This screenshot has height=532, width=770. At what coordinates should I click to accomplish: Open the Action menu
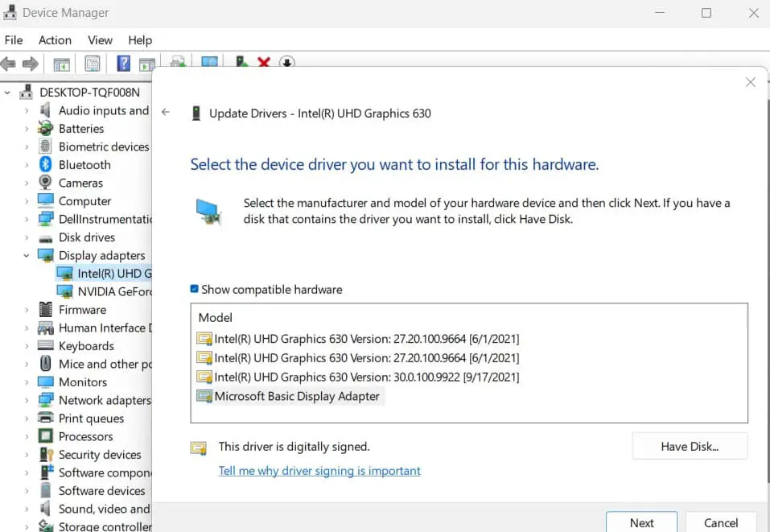[x=55, y=40]
